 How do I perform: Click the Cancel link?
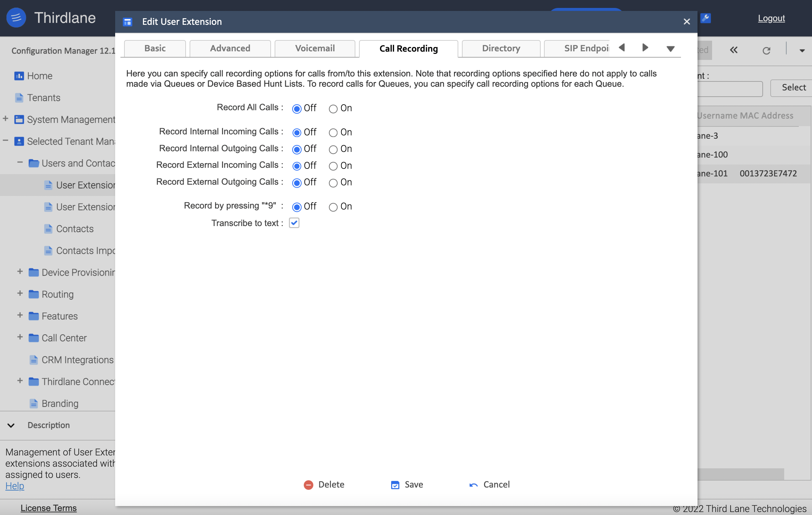pos(496,484)
